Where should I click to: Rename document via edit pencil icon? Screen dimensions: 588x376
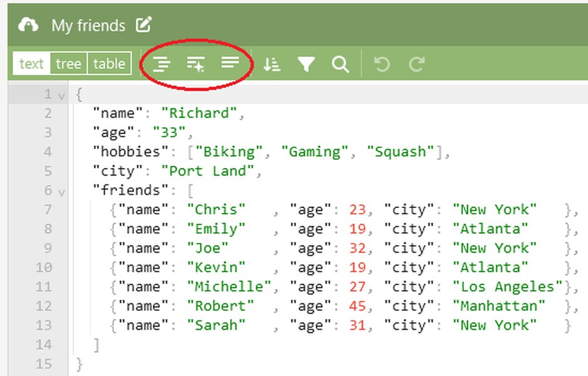(144, 24)
